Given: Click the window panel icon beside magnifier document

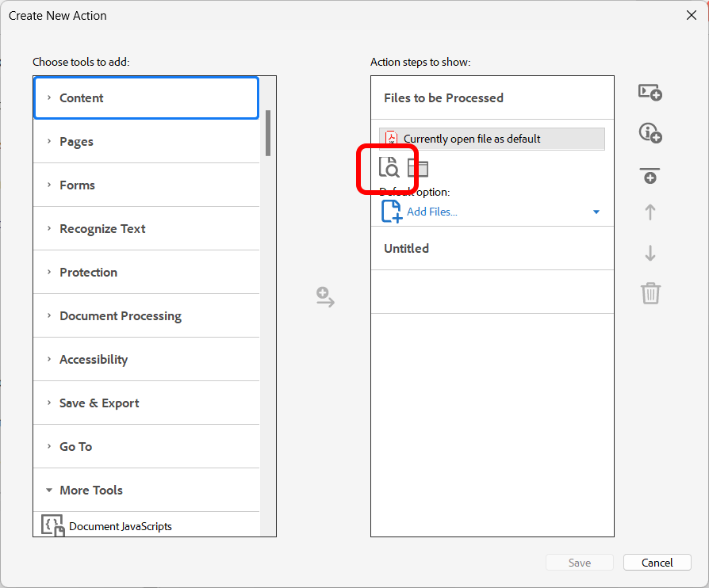Looking at the screenshot, I should [418, 168].
